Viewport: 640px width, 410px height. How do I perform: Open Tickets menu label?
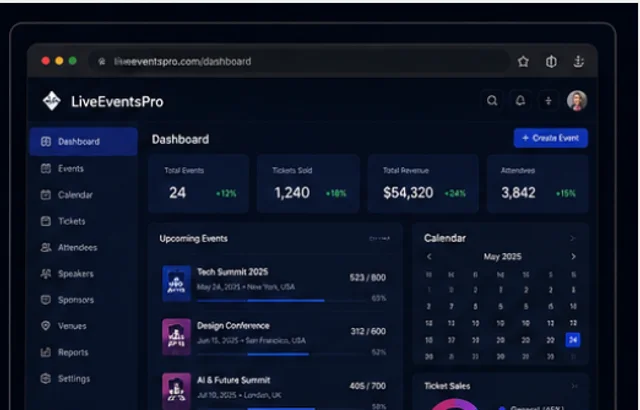pos(71,221)
